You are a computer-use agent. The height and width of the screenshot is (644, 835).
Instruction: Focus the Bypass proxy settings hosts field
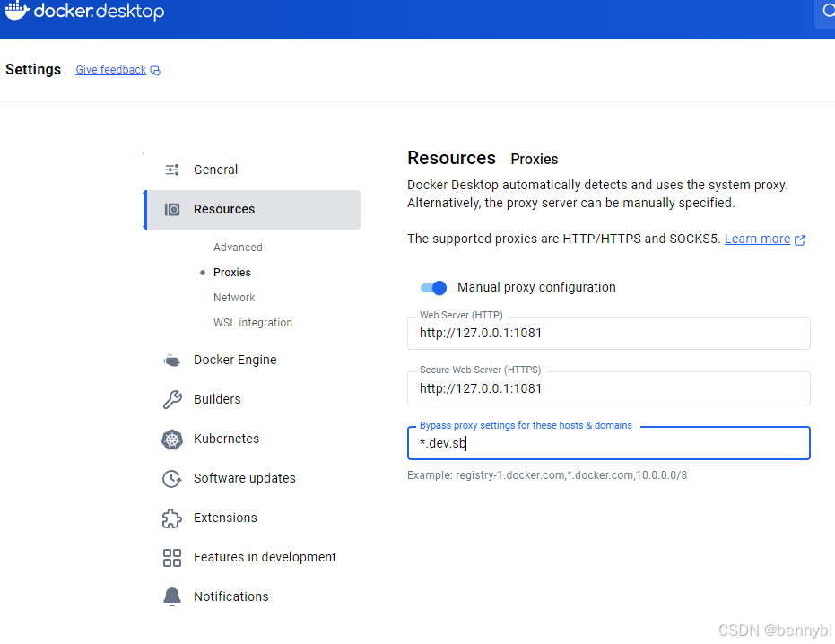coord(609,443)
